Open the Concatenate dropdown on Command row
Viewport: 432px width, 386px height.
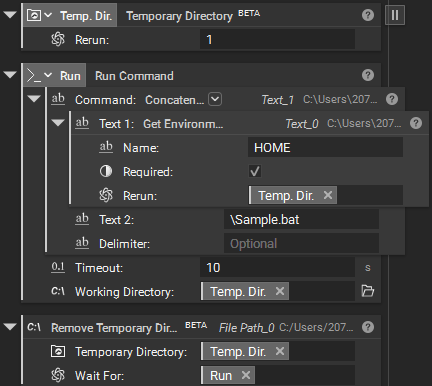(x=215, y=99)
